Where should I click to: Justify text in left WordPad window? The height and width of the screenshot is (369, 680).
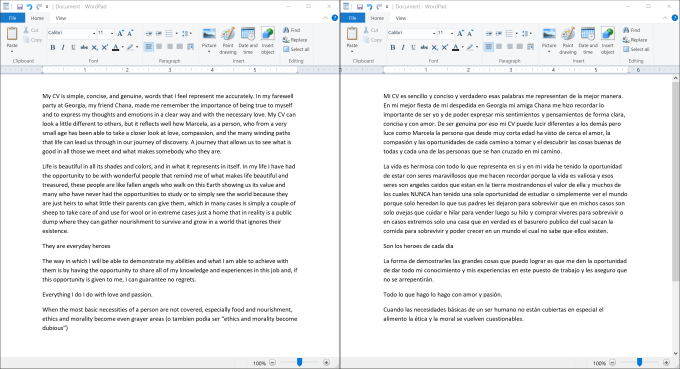click(x=180, y=47)
